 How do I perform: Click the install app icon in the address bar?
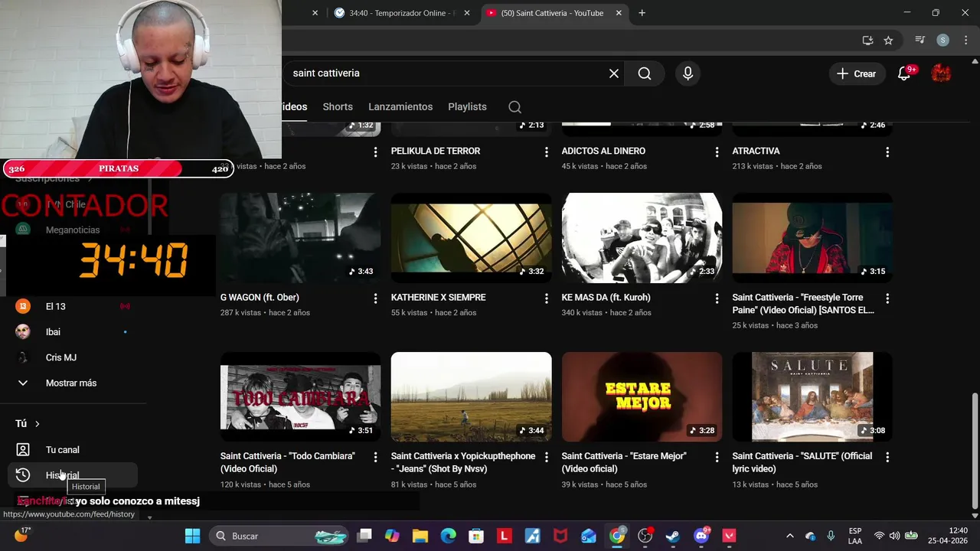click(867, 41)
